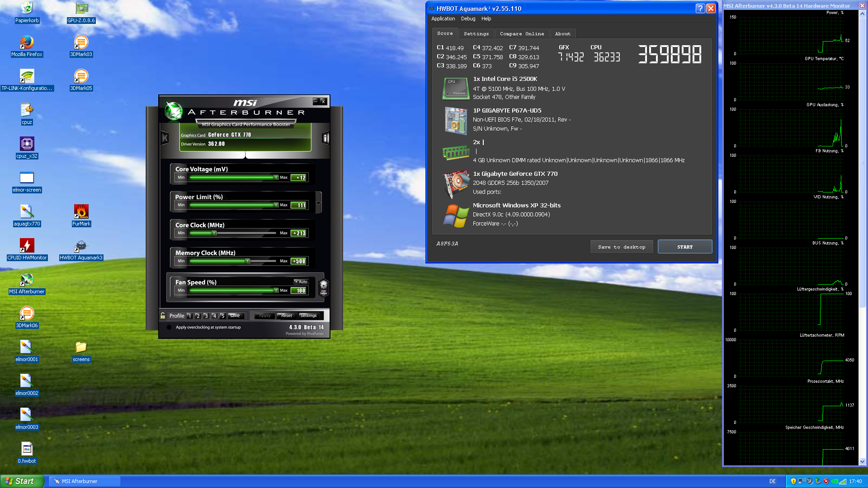Image resolution: width=868 pixels, height=488 pixels.
Task: Select profile slot 4 in Afterburner
Action: click(x=214, y=316)
